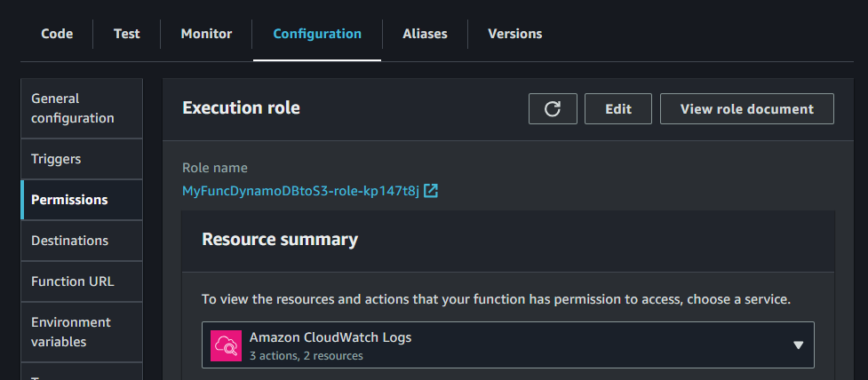Screen dimensions: 868x380
Task: Open external link icon beside role name
Action: point(431,192)
